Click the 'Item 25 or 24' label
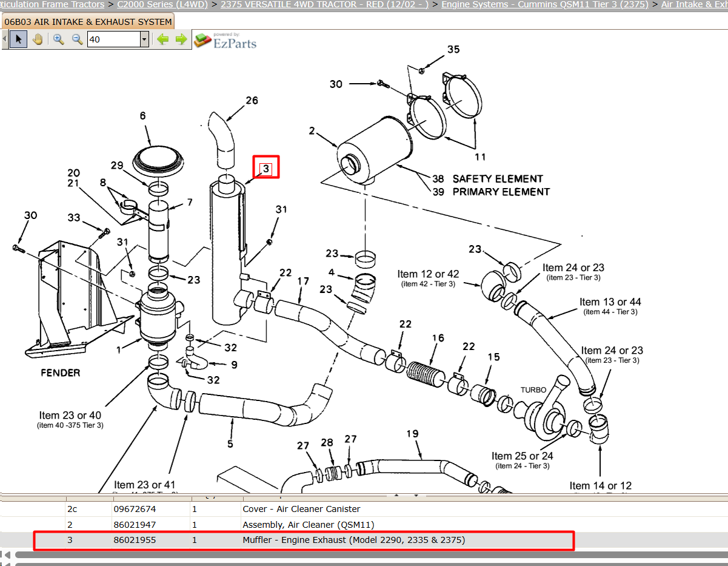The width and height of the screenshot is (728, 566). (x=523, y=456)
